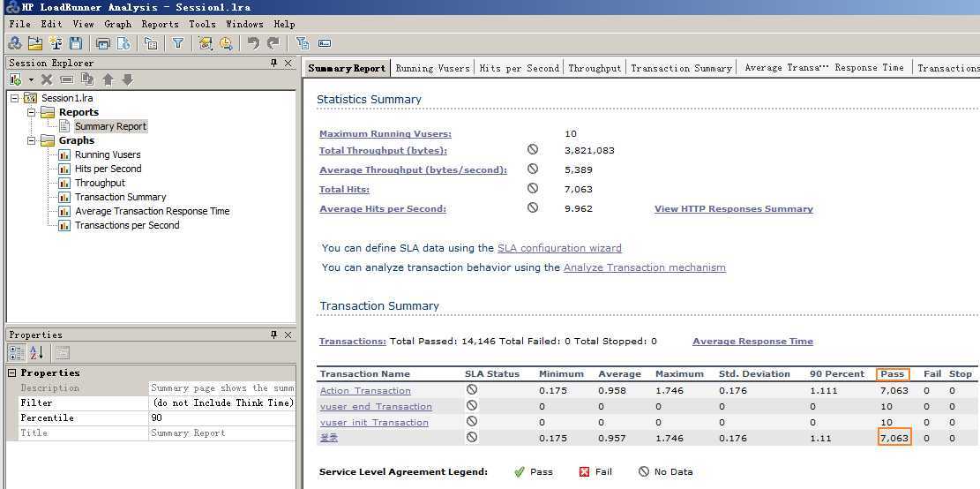Select Transactions per Second in tree

click(127, 225)
